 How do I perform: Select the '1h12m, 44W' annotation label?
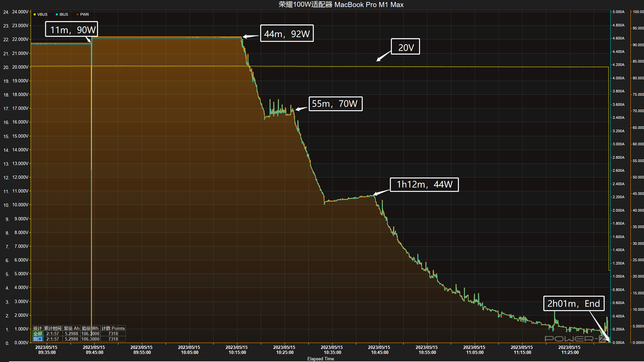(x=424, y=184)
